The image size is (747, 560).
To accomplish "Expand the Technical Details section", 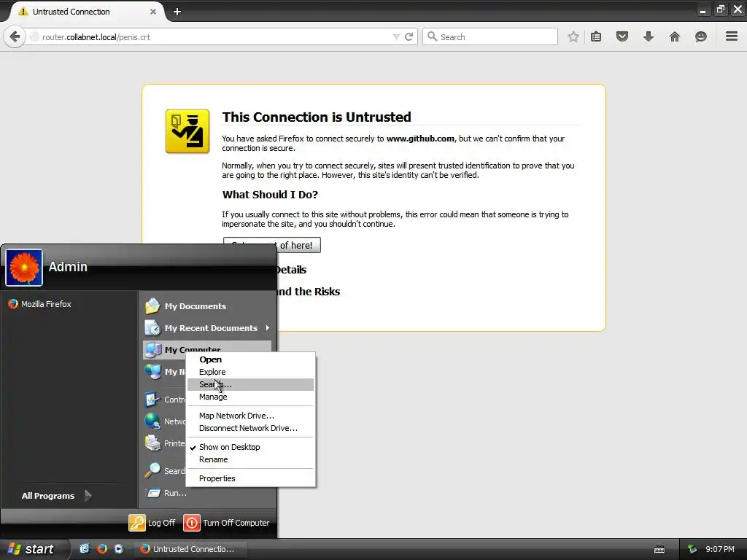I will click(291, 270).
